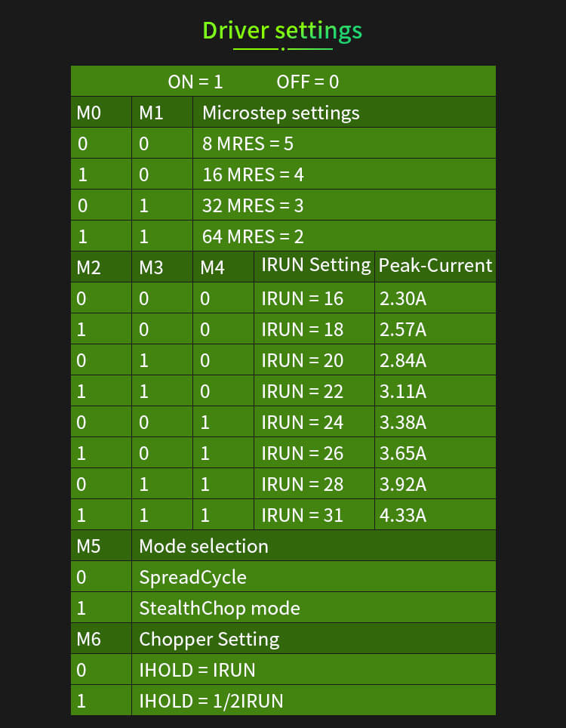
Task: Select the StealthChop mode row
Action: click(x=220, y=608)
